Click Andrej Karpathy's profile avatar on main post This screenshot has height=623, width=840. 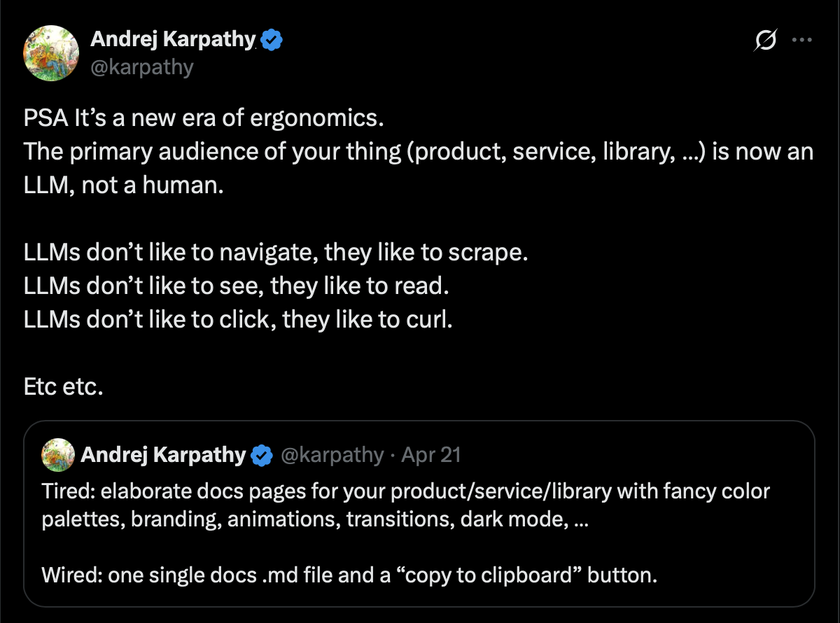[x=50, y=53]
